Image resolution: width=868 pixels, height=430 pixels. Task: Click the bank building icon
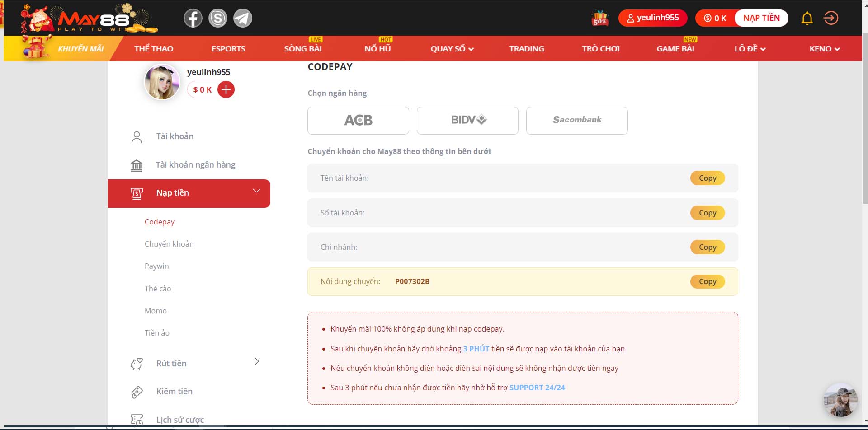[x=137, y=165]
